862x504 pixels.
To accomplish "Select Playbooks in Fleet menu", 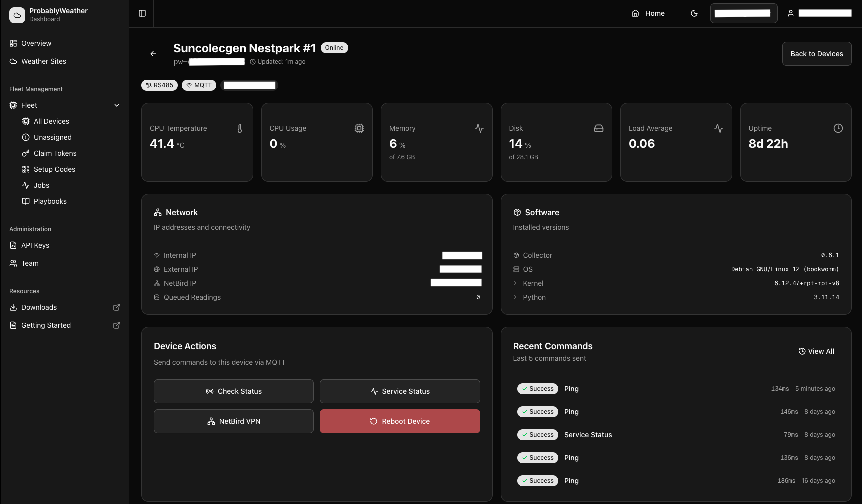I will [50, 201].
